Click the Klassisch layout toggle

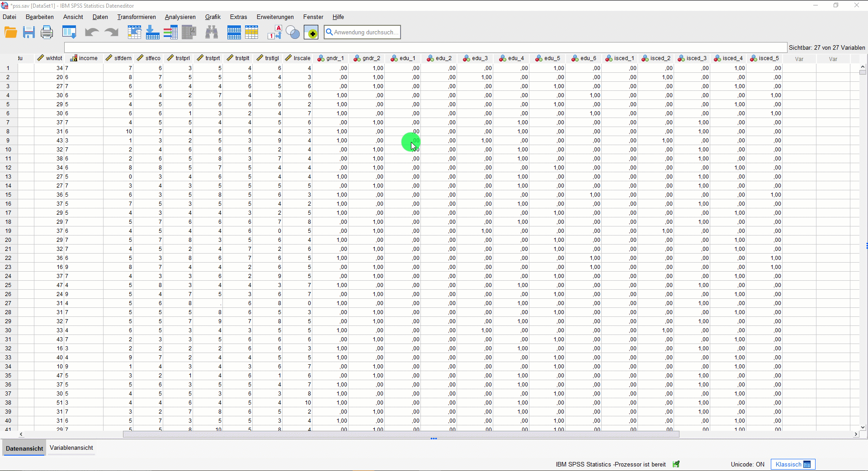793,464
